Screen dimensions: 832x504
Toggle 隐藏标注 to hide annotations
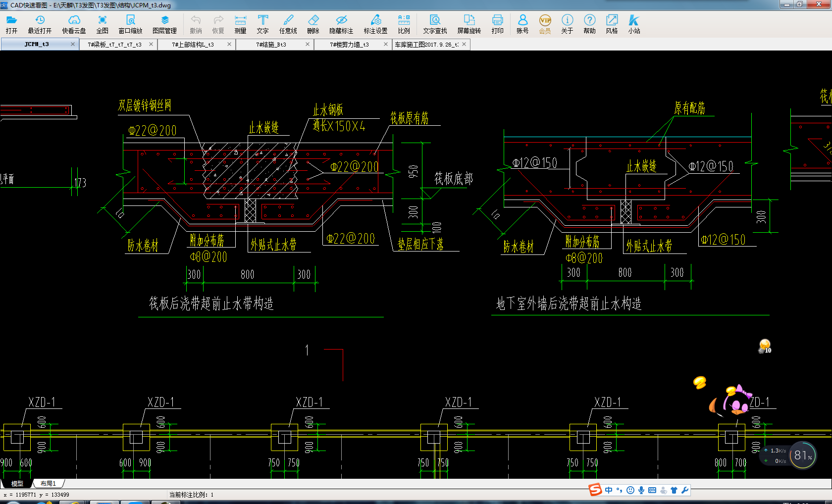pyautogui.click(x=341, y=24)
